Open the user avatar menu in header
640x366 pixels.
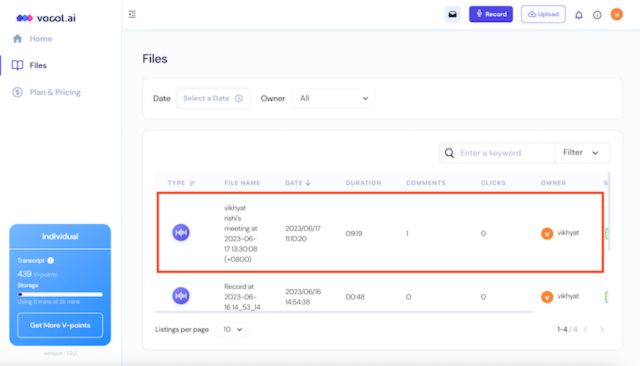tap(616, 14)
